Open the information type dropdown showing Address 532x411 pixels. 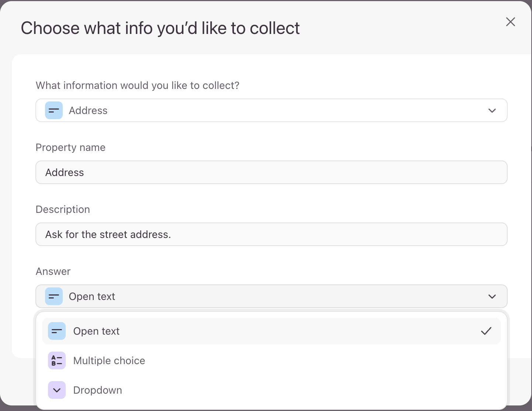pyautogui.click(x=271, y=111)
